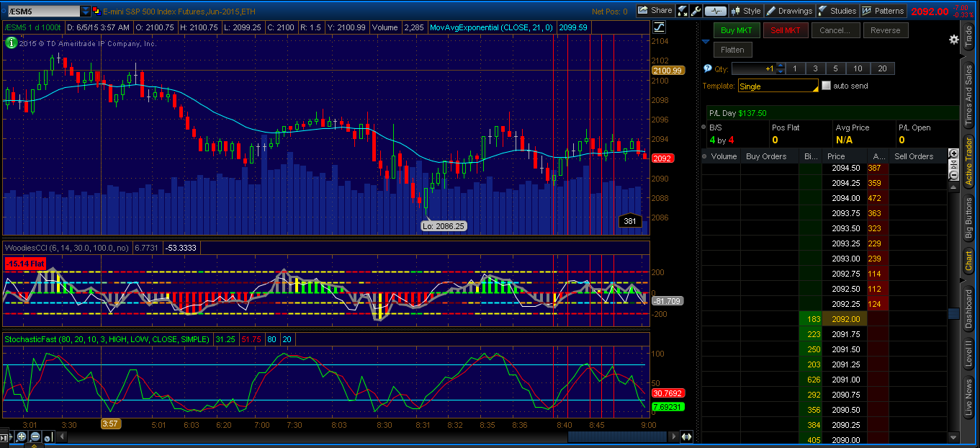Click the green info icon on chart
Screen dimensions: 980x448
(11, 42)
